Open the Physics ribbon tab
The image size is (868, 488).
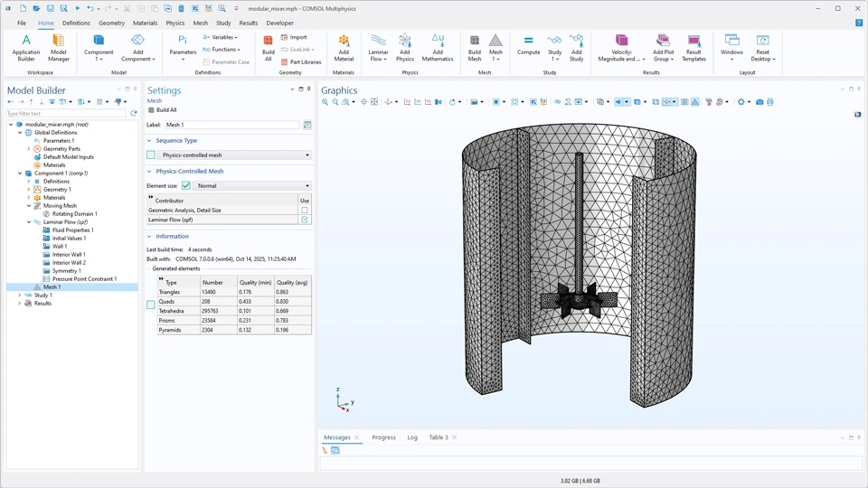(175, 23)
